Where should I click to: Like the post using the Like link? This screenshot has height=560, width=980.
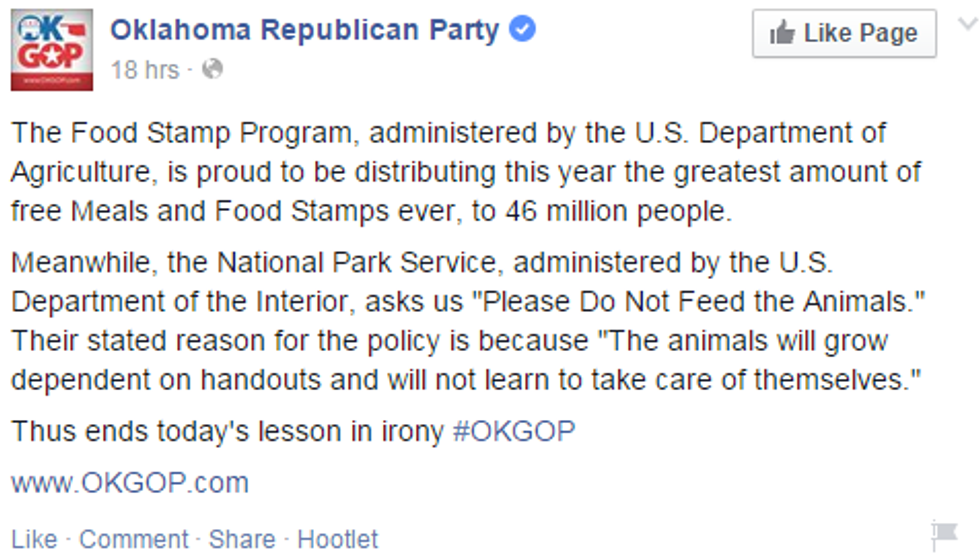click(34, 540)
